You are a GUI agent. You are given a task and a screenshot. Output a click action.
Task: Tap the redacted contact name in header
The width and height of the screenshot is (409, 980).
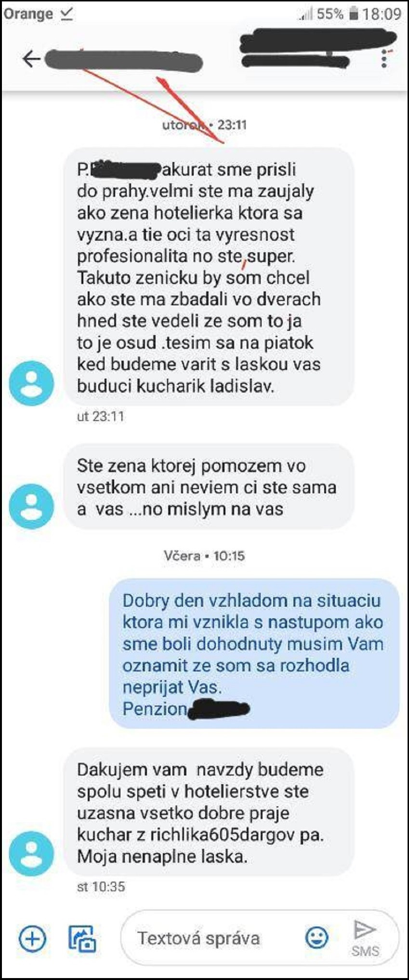[x=124, y=60]
